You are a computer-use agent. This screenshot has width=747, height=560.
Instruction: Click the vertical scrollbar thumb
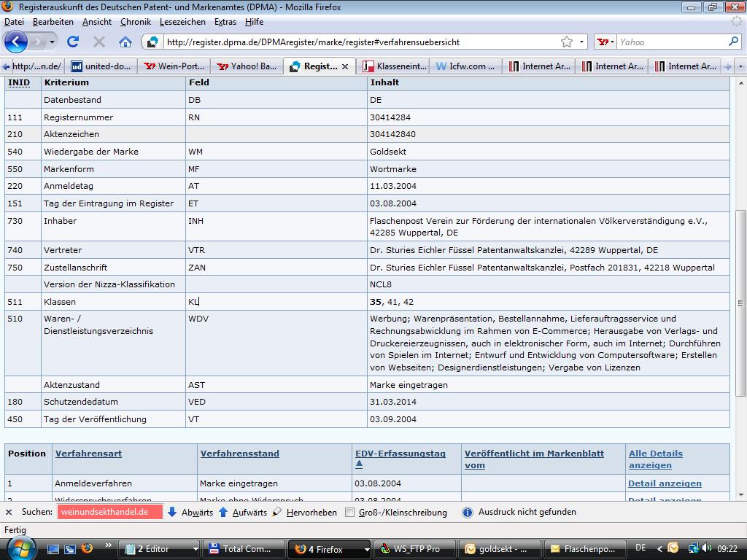[x=740, y=303]
